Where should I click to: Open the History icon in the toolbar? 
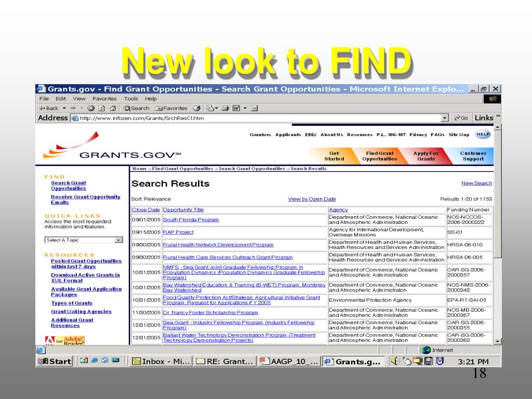point(196,108)
